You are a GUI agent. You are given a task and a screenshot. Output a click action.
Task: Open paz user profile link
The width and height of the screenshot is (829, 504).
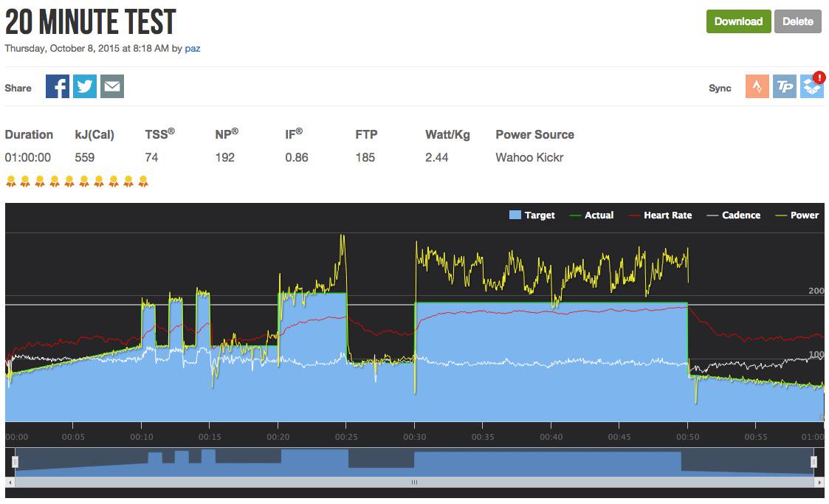[x=193, y=49]
